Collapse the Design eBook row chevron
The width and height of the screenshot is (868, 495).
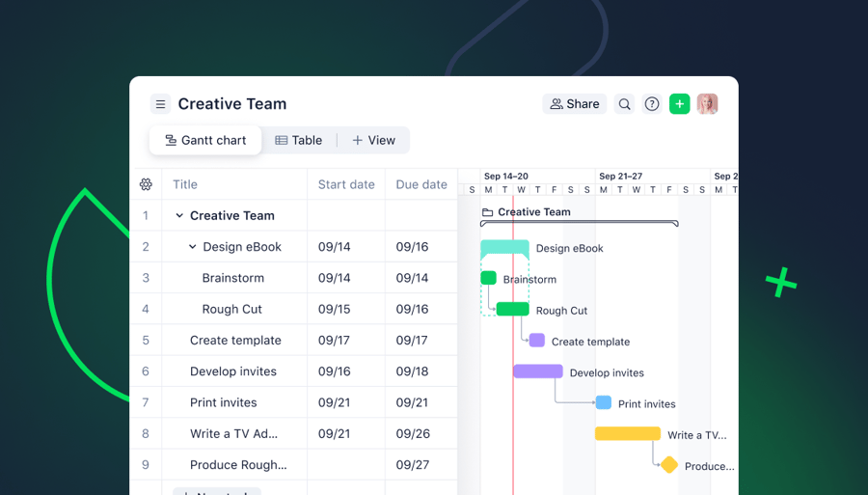pos(192,247)
